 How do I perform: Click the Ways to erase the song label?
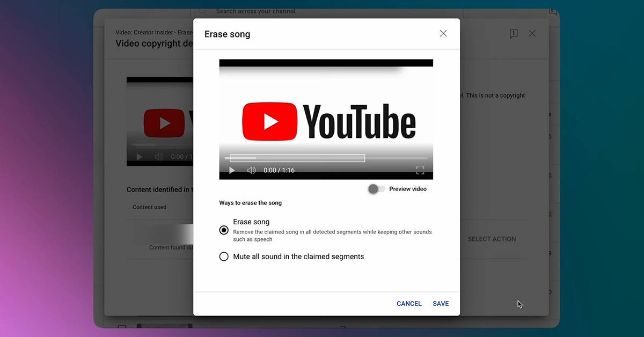coord(251,203)
